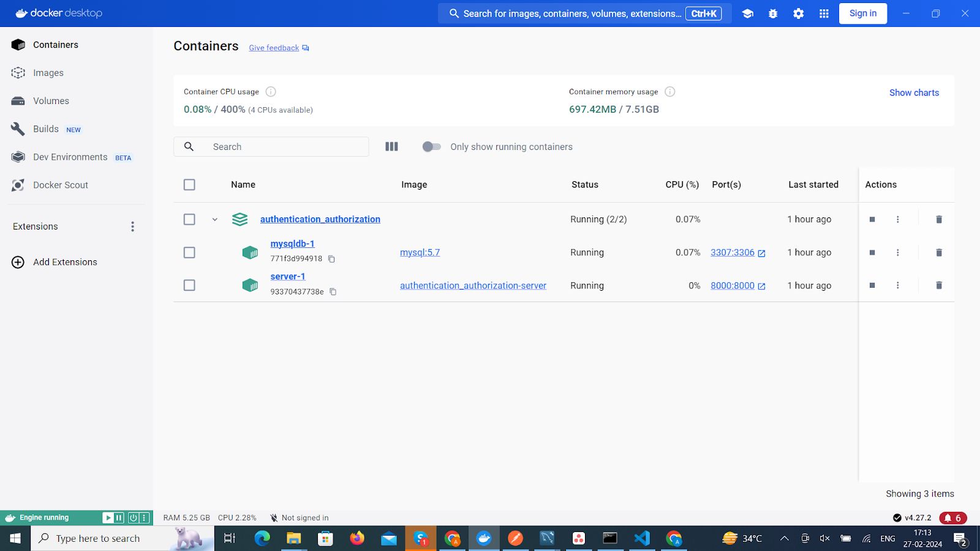Click the CPU usage info icon
This screenshot has width=980, height=551.
271,92
